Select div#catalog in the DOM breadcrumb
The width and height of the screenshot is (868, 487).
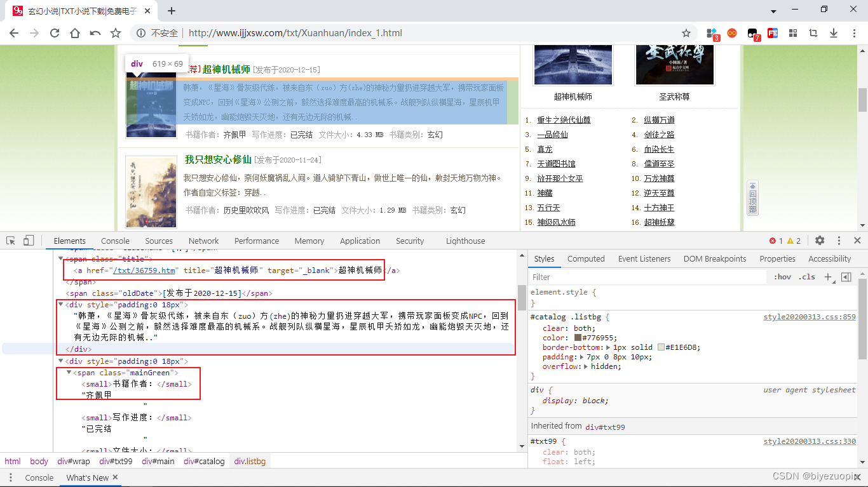pyautogui.click(x=203, y=462)
